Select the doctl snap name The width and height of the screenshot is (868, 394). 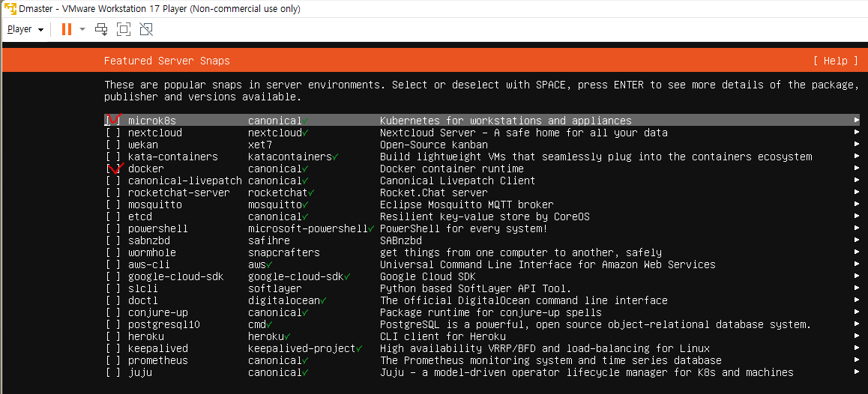tap(143, 300)
